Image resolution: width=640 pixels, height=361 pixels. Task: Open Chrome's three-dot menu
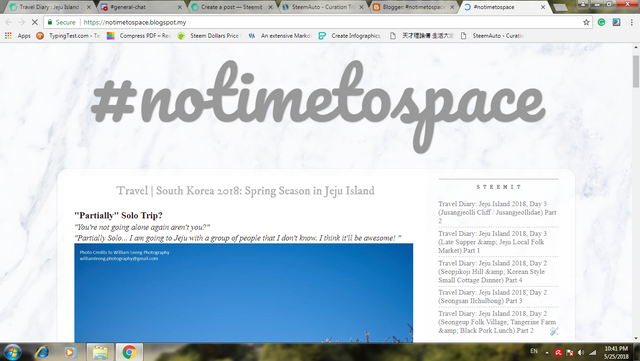(631, 22)
